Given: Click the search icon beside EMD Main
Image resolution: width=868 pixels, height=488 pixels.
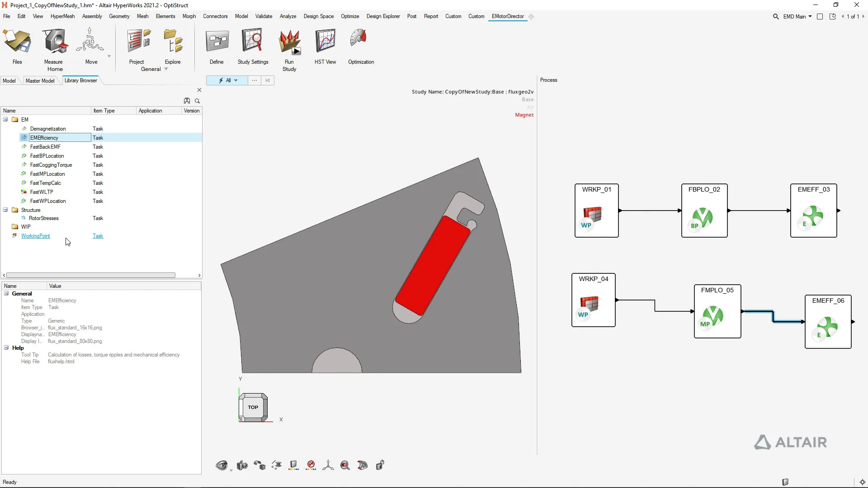Looking at the screenshot, I should (x=776, y=17).
